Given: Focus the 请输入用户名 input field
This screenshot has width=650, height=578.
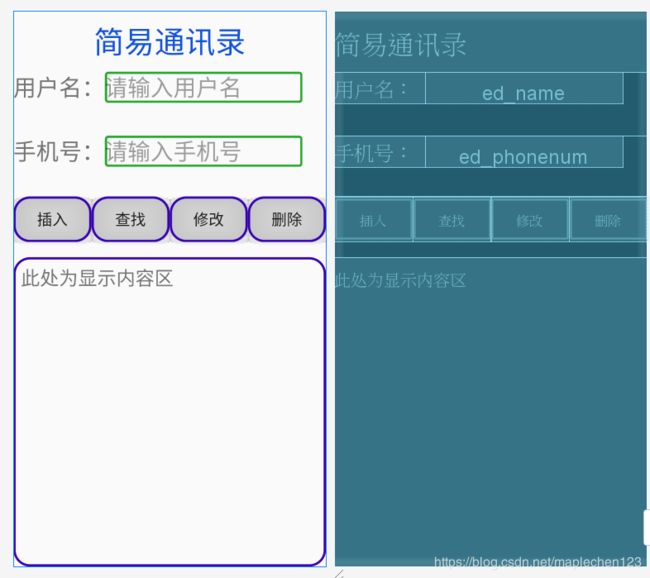Looking at the screenshot, I should (203, 88).
